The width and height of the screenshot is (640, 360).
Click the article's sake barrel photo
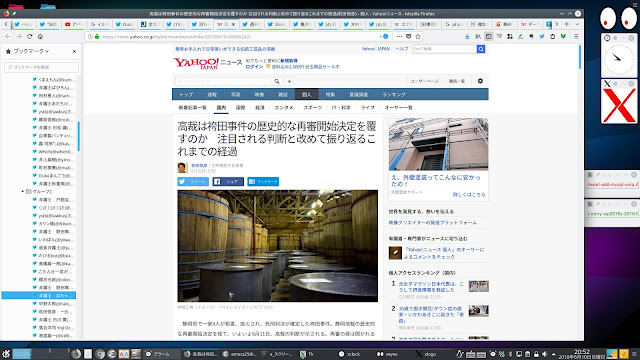(278, 246)
